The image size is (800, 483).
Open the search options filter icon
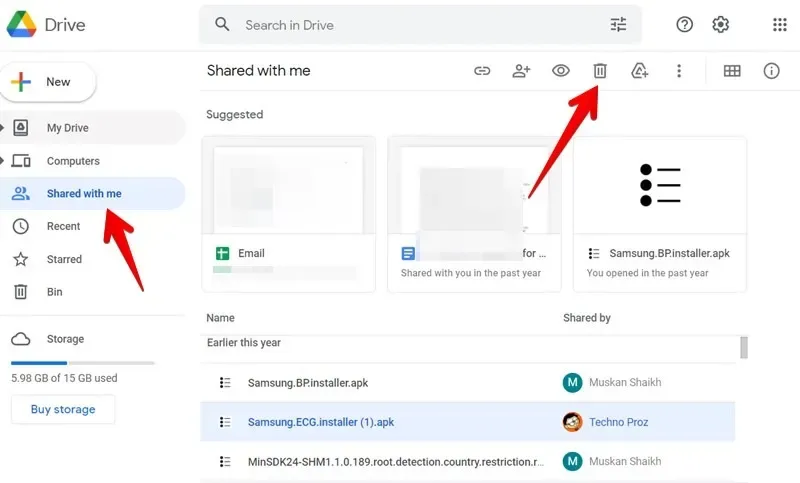tap(618, 24)
